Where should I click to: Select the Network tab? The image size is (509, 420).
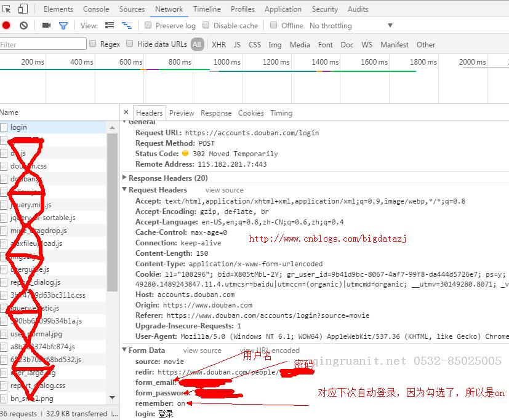point(169,9)
